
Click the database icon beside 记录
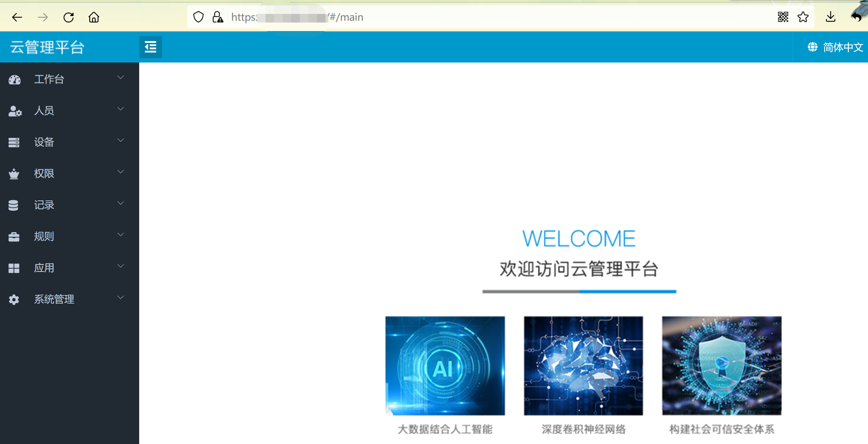click(x=13, y=205)
